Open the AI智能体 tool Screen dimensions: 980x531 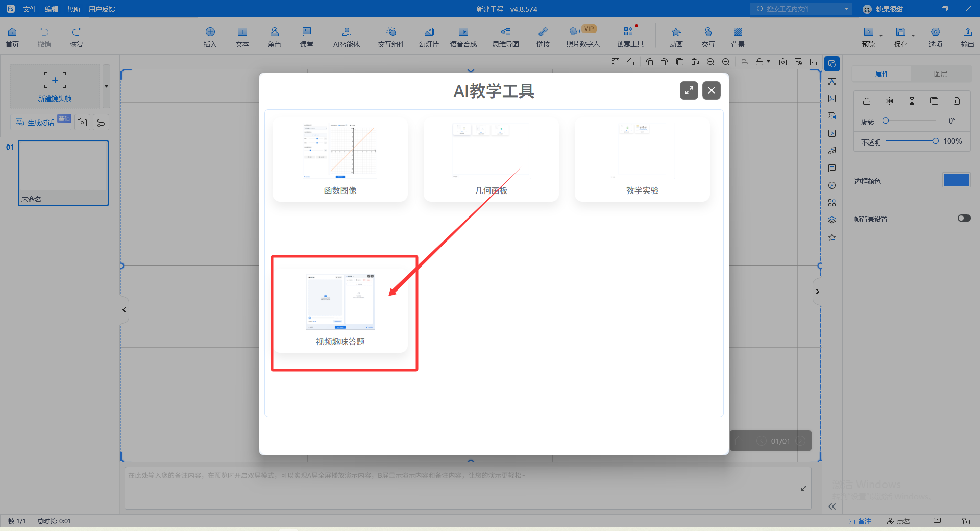346,37
